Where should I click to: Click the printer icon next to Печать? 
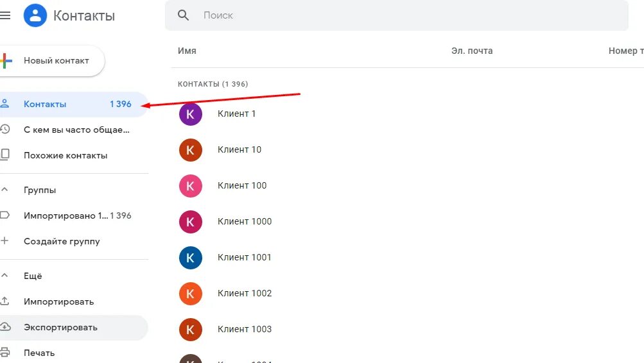coord(5,353)
